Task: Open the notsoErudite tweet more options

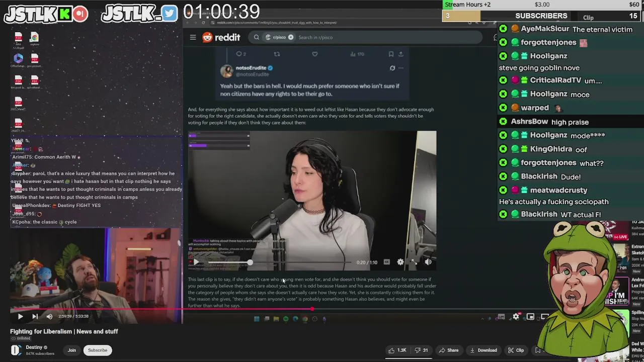Action: (x=401, y=68)
